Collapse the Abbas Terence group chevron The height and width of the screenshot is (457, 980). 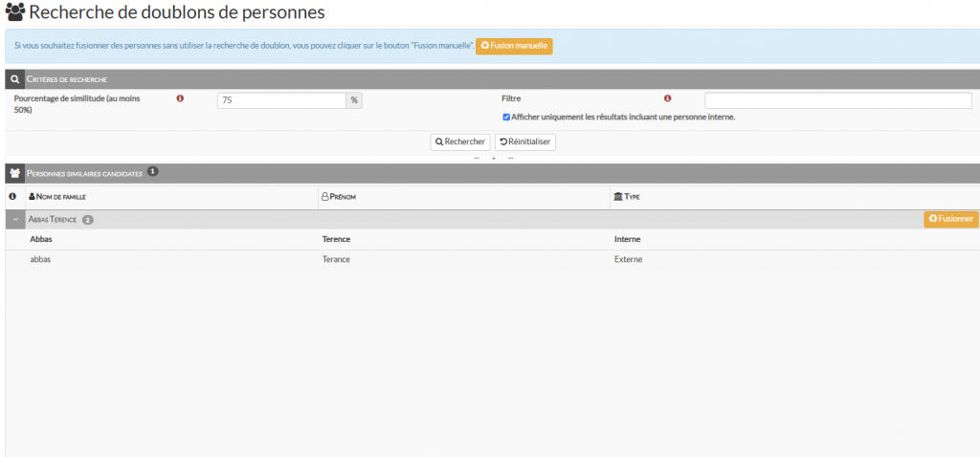click(x=16, y=220)
